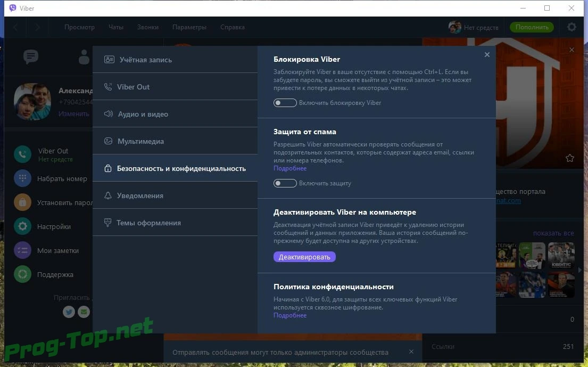Click the показать все link
Viewport: 588px width, 367px height.
[x=553, y=233]
